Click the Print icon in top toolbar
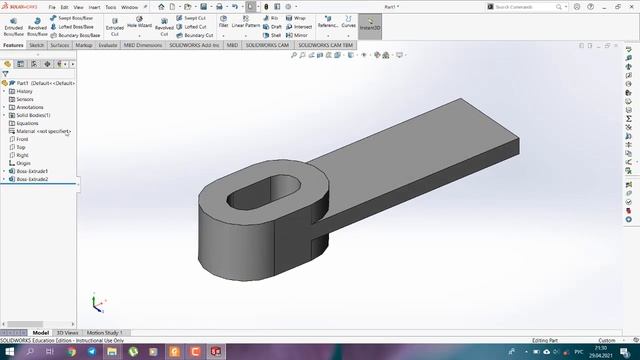 tap(219, 7)
